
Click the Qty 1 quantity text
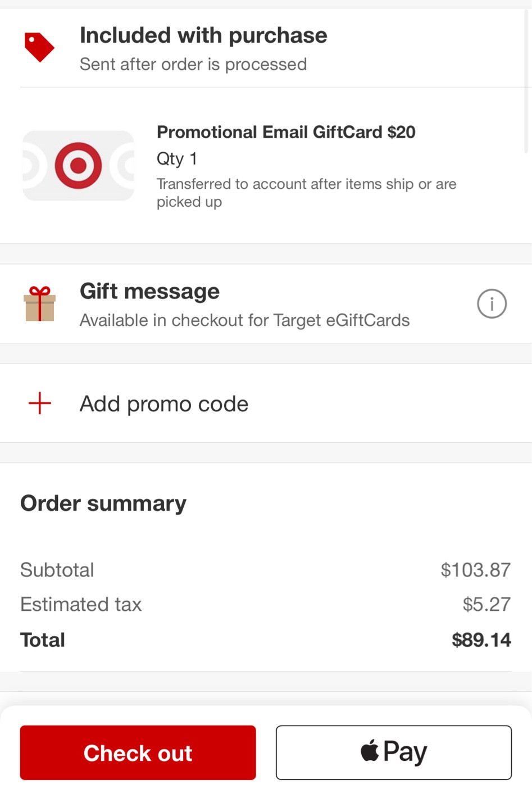(x=177, y=159)
